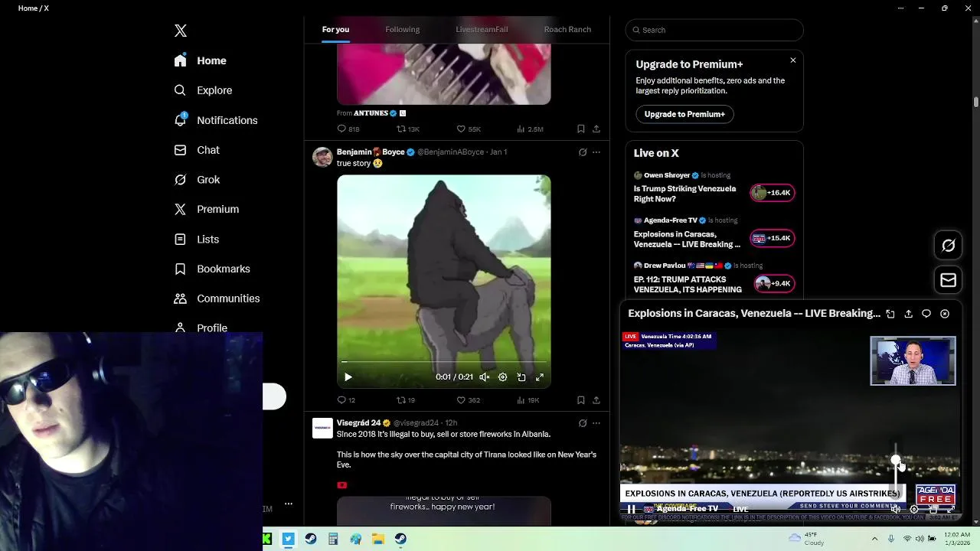
Task: Open three-dot menu near webcam overlay
Action: click(x=289, y=504)
